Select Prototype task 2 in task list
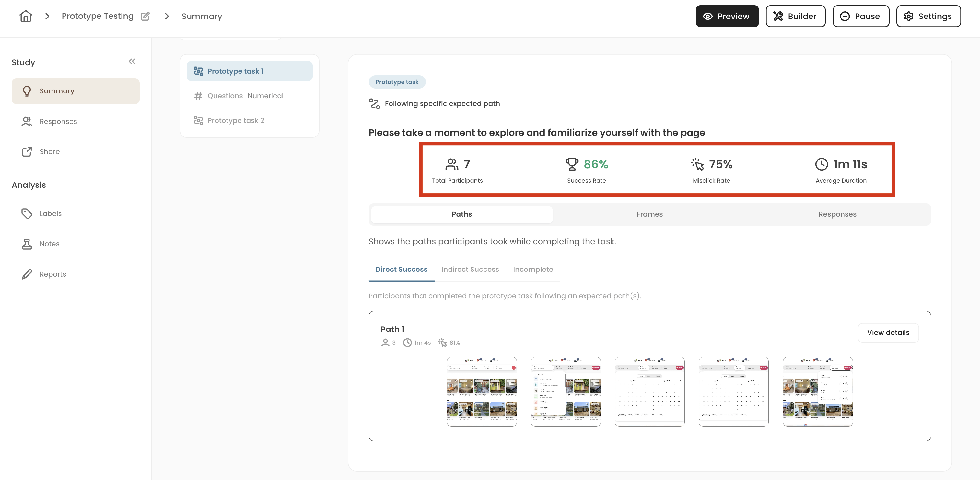 point(250,121)
